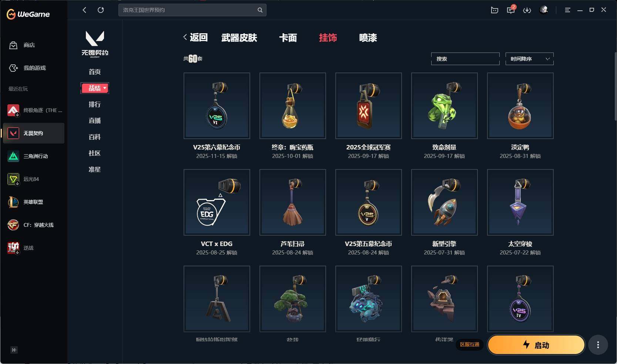Go back using the top arrow icon
This screenshot has height=364, width=617.
click(x=84, y=10)
